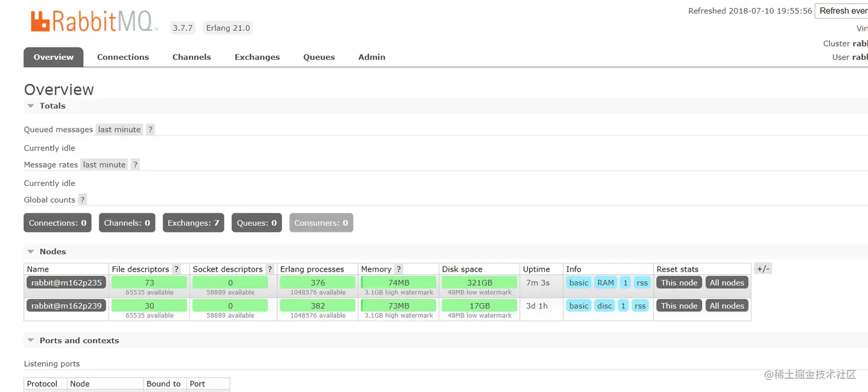Click the 1 tag for rabbit@m162p239
This screenshot has width=868, height=392.
point(623,306)
